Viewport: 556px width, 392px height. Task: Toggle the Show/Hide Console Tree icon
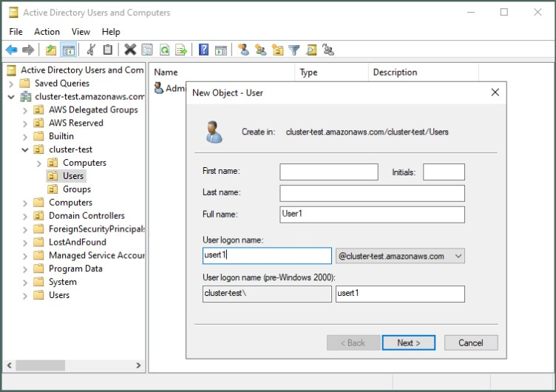click(x=69, y=50)
